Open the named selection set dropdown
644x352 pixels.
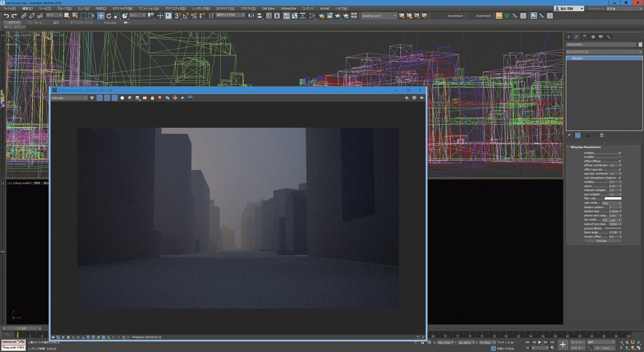click(x=230, y=15)
